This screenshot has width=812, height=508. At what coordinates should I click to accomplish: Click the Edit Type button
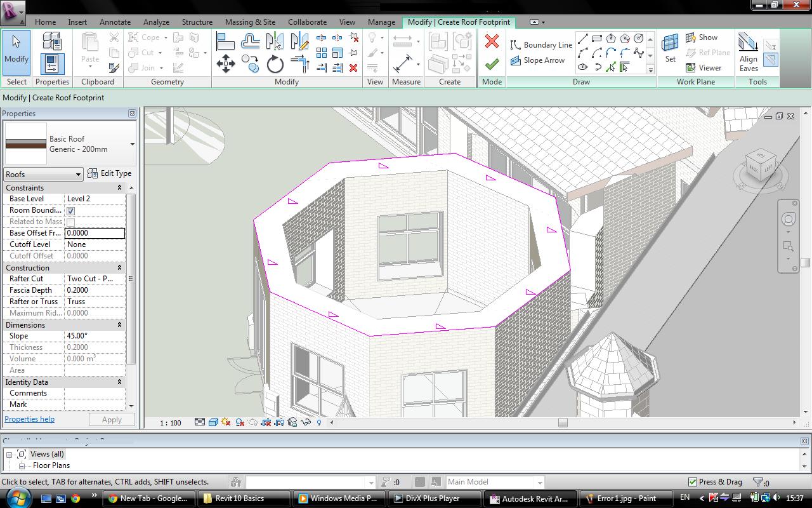point(110,173)
